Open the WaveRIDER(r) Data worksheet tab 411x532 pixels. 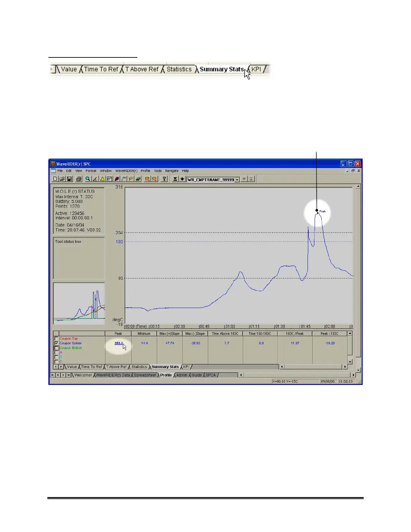coord(113,375)
